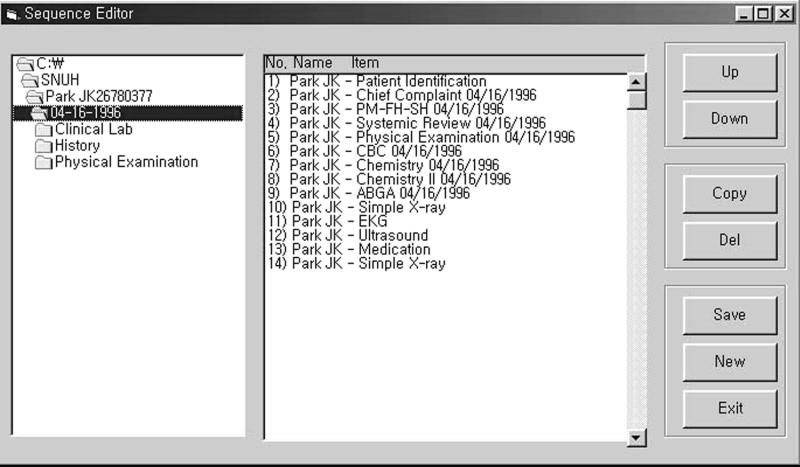Select row 1 Patient Identification
Viewport: 800px width, 467px height.
[377, 81]
